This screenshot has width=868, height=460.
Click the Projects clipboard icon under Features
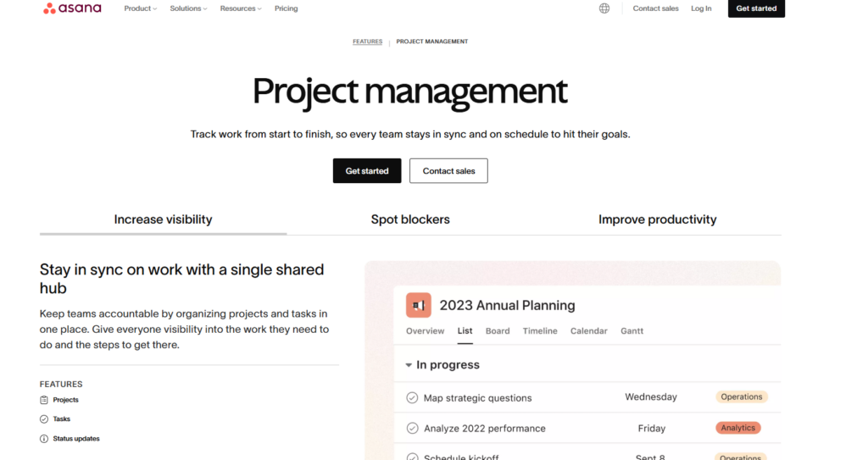point(44,400)
